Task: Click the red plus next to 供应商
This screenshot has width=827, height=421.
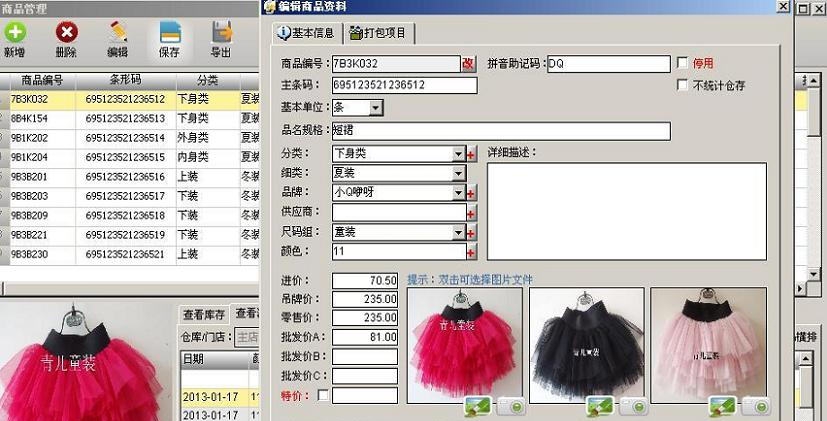Action: [471, 213]
